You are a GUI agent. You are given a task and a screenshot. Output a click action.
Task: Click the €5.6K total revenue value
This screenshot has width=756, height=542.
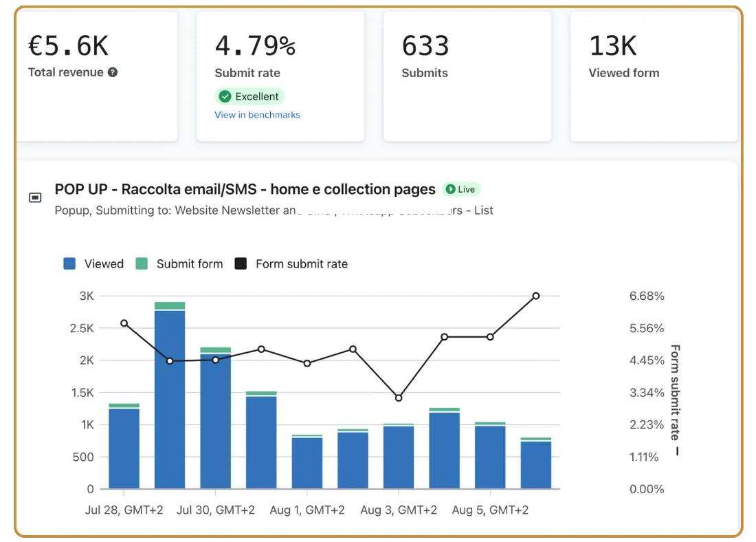69,46
